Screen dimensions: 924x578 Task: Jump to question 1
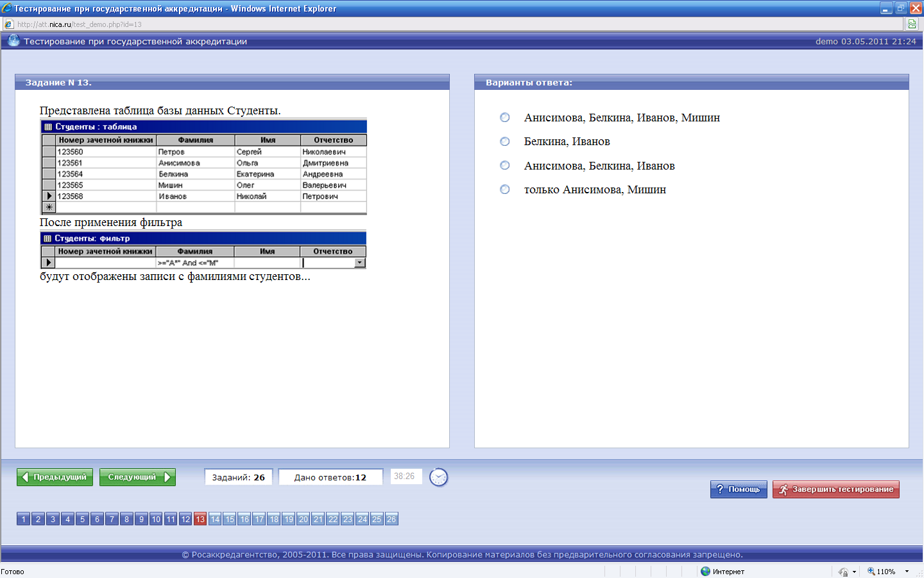pos(24,519)
